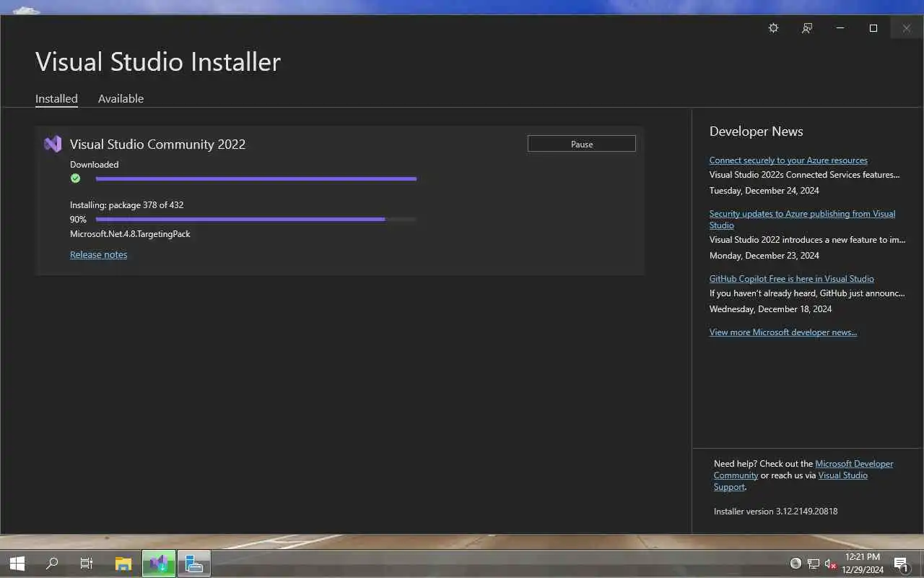Open Task View on the taskbar
The height and width of the screenshot is (578, 924).
[87, 564]
